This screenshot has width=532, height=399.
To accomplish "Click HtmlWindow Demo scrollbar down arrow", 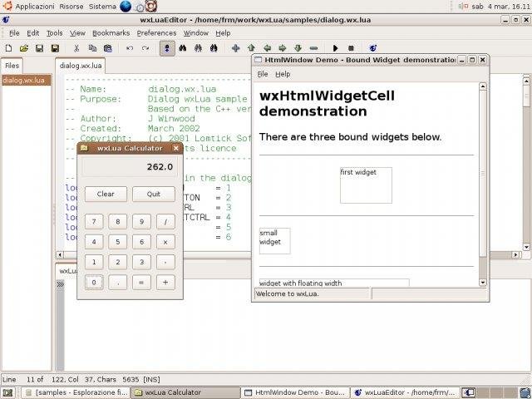I will (483, 282).
